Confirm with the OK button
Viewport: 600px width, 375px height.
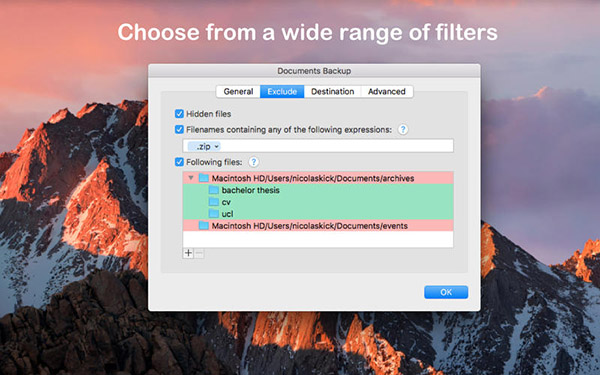[446, 292]
